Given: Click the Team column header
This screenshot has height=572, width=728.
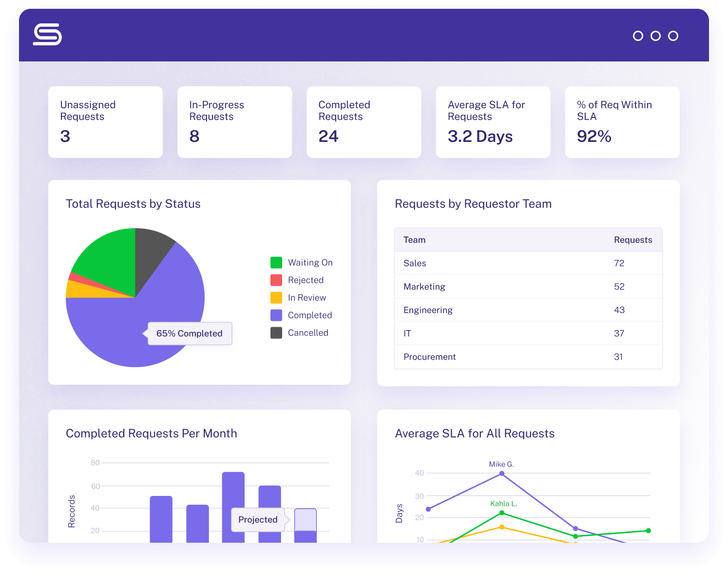Looking at the screenshot, I should pyautogui.click(x=414, y=239).
